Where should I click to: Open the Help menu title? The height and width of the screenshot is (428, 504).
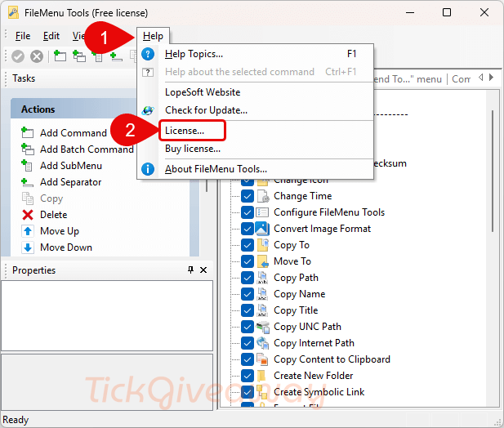click(x=153, y=36)
